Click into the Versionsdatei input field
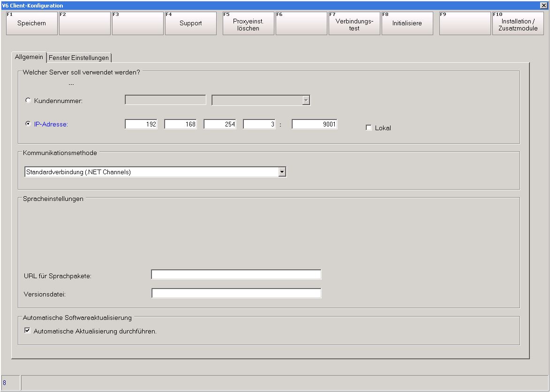The image size is (550, 392). (236, 293)
